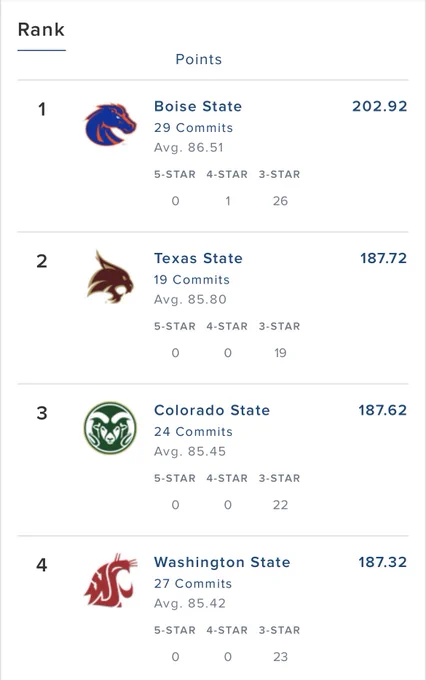
Task: Open the Colorado State team link
Action: tap(212, 410)
